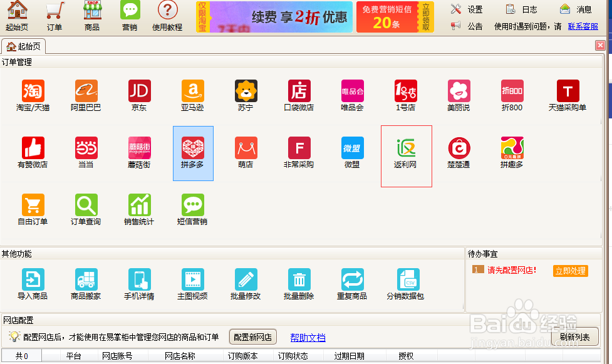Click the 配置新网店 button
The width and height of the screenshot is (612, 364).
253,337
